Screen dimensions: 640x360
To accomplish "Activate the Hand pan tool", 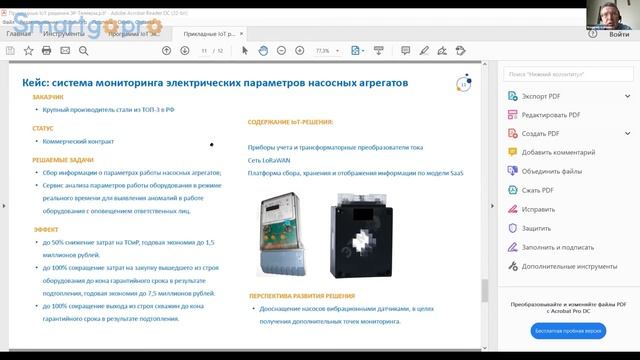I will click(263, 51).
